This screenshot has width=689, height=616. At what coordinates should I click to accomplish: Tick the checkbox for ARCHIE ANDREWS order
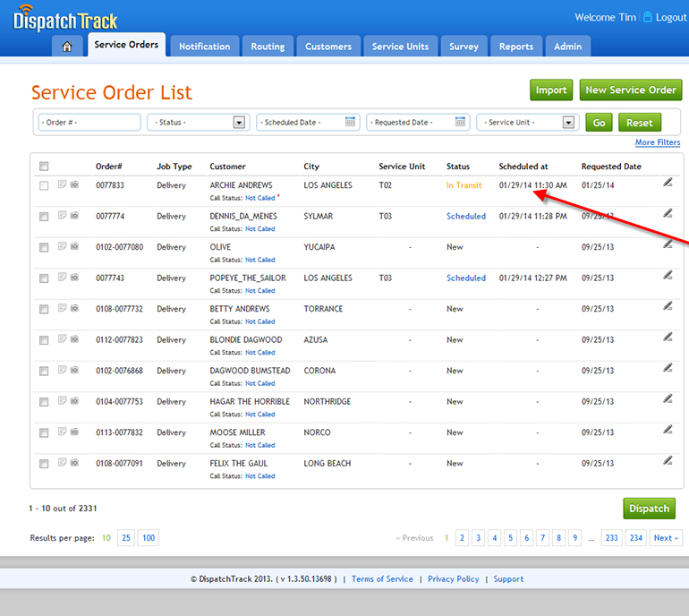point(44,185)
